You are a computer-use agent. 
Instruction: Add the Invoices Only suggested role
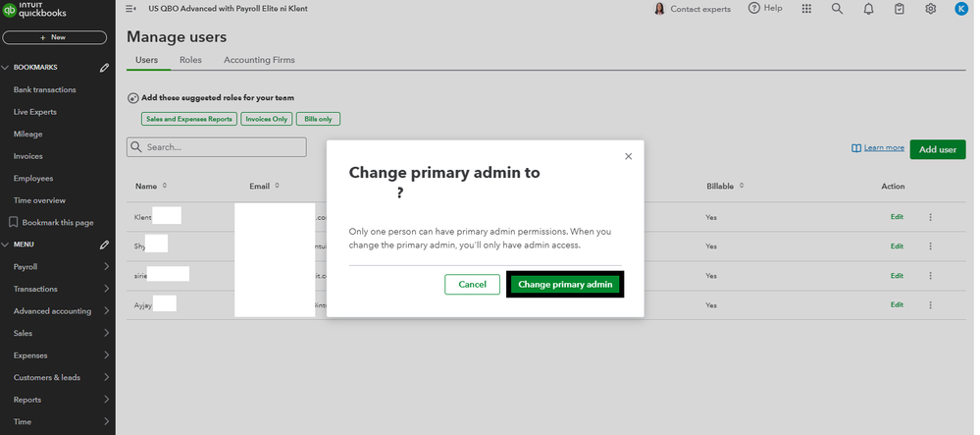point(267,119)
